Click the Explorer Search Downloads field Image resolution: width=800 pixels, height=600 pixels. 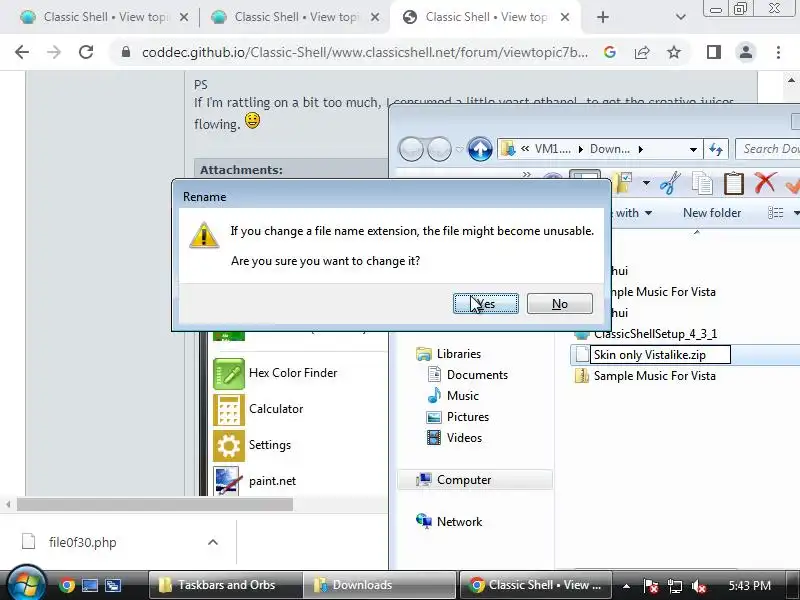(x=768, y=149)
